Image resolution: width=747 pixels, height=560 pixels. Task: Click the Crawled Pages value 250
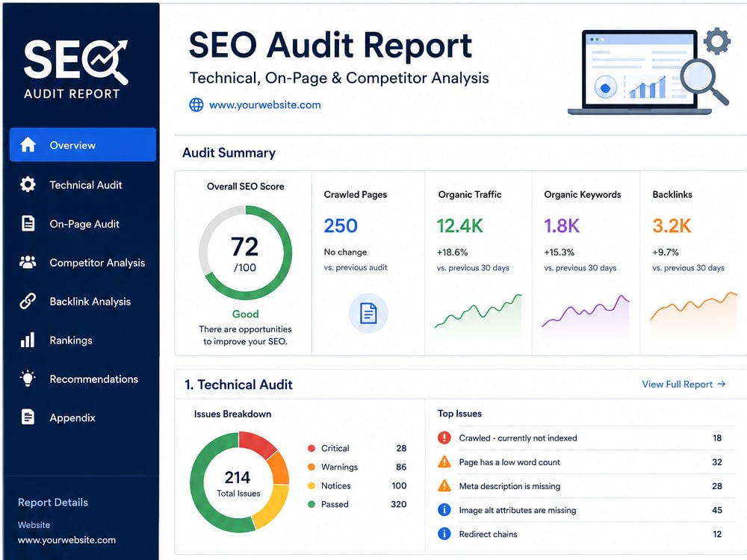pyautogui.click(x=341, y=225)
